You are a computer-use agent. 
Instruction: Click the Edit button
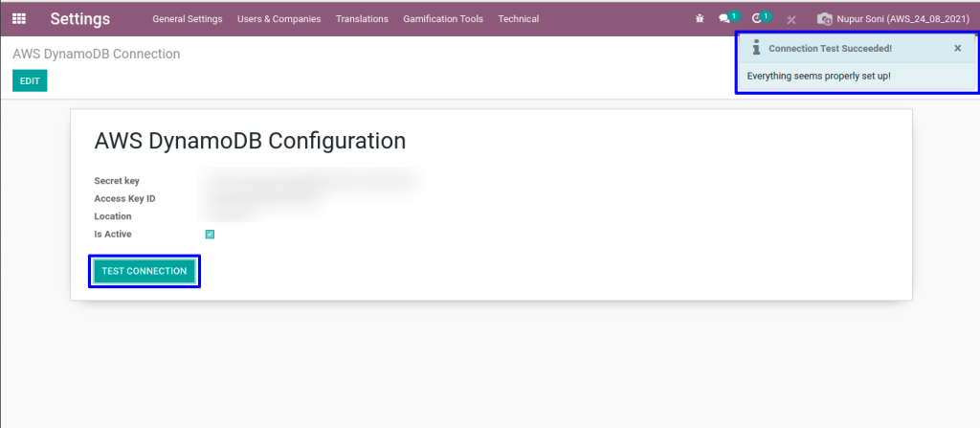click(30, 80)
